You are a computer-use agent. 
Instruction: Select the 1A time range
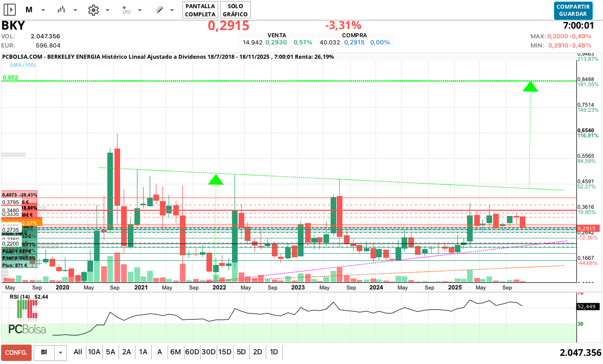pos(143,352)
